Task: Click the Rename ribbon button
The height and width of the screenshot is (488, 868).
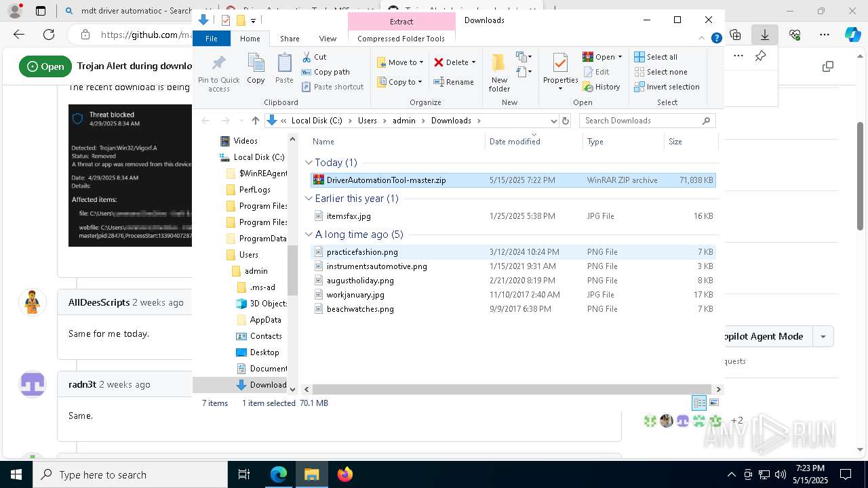Action: click(454, 82)
